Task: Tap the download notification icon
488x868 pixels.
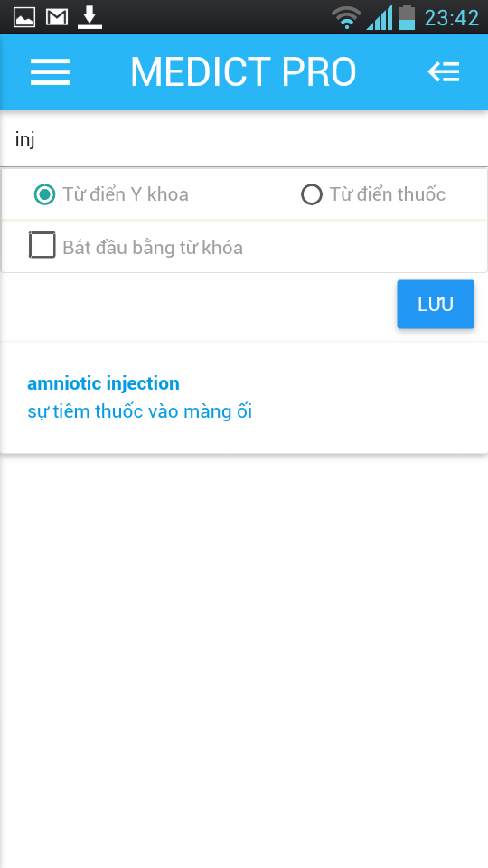Action: (x=89, y=17)
